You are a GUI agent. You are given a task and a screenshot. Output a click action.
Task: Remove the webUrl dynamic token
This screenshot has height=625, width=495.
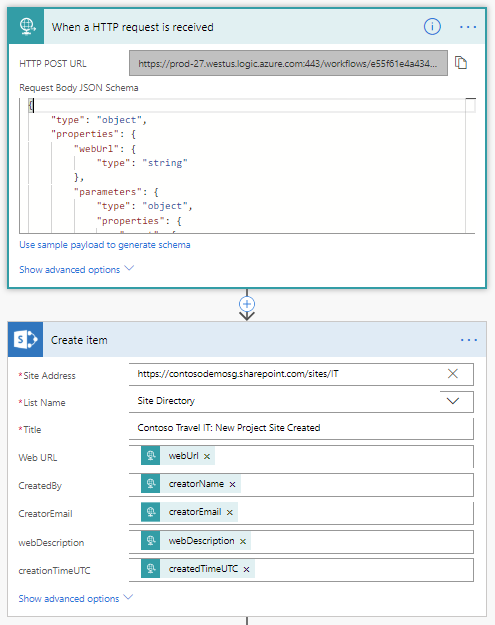point(207,456)
